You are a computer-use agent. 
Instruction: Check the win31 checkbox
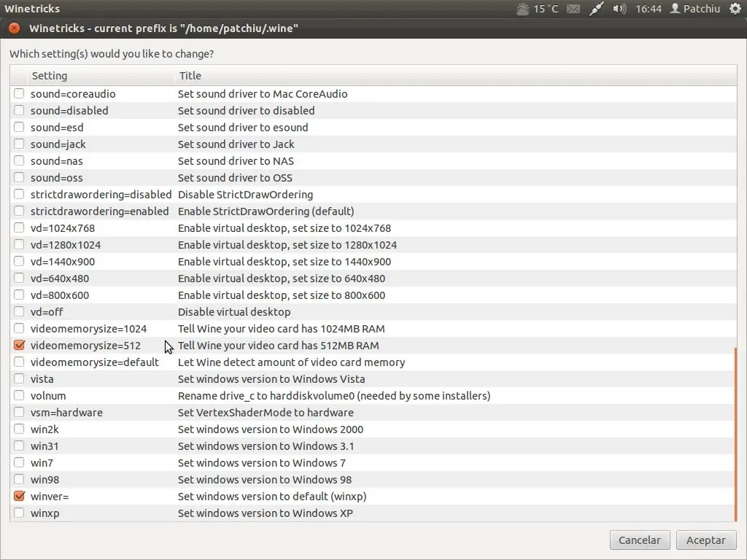tap(19, 446)
